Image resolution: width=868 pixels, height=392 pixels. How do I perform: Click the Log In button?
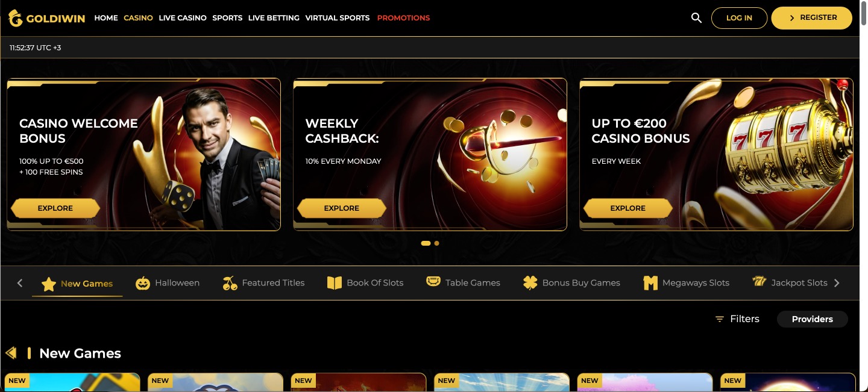pyautogui.click(x=739, y=18)
